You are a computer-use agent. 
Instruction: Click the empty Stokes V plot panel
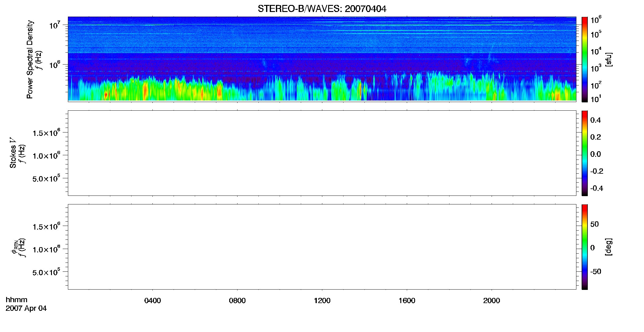point(322,153)
